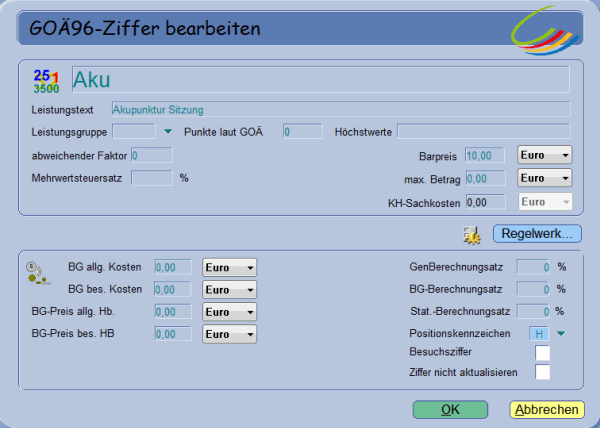Click the colorful 251/3500 number icon
Viewport: 600px width, 428px height.
pyautogui.click(x=46, y=81)
